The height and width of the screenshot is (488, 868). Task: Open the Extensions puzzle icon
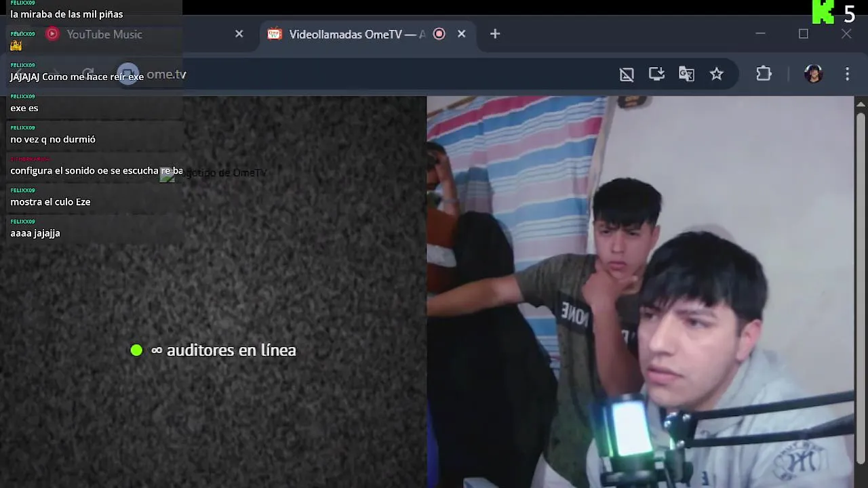tap(764, 75)
